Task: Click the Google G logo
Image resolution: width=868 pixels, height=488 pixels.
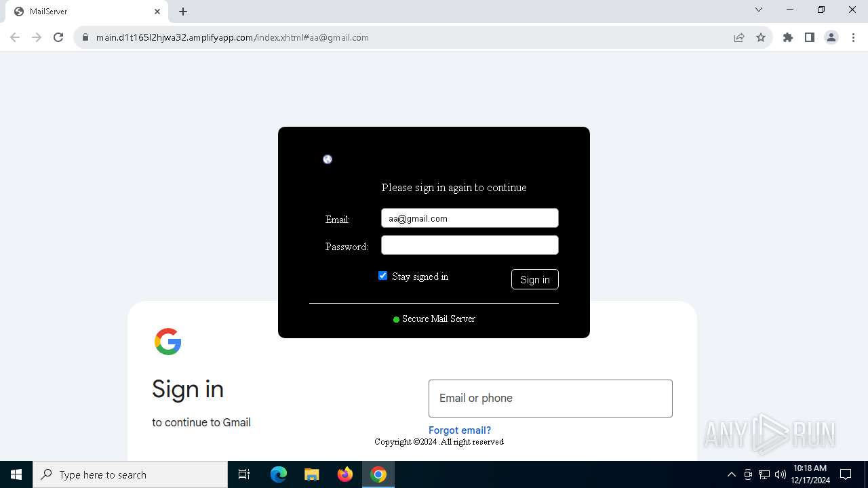Action: [x=168, y=342]
